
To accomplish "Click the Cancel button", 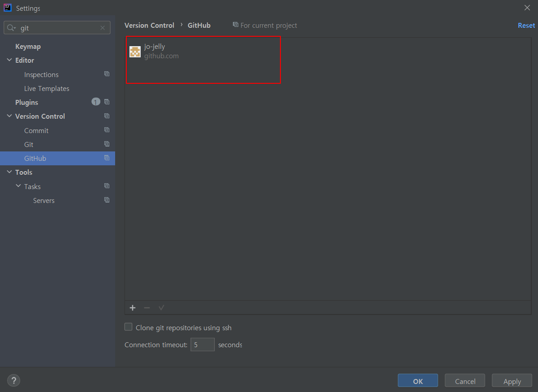I will click(x=465, y=381).
